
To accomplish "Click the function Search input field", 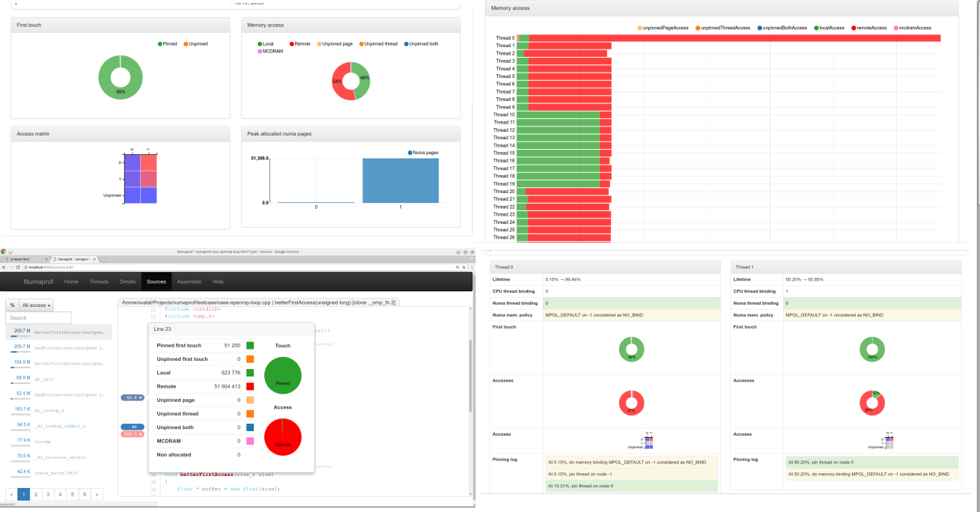I will click(38, 318).
